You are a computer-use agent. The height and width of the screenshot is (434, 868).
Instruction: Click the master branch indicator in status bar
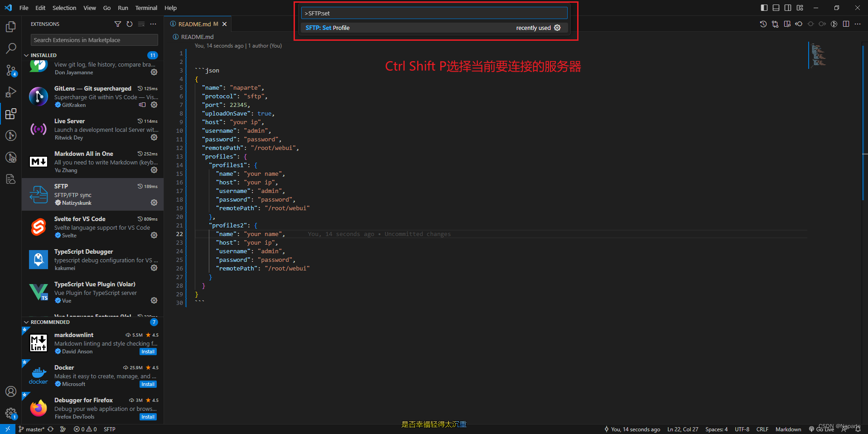[32, 429]
